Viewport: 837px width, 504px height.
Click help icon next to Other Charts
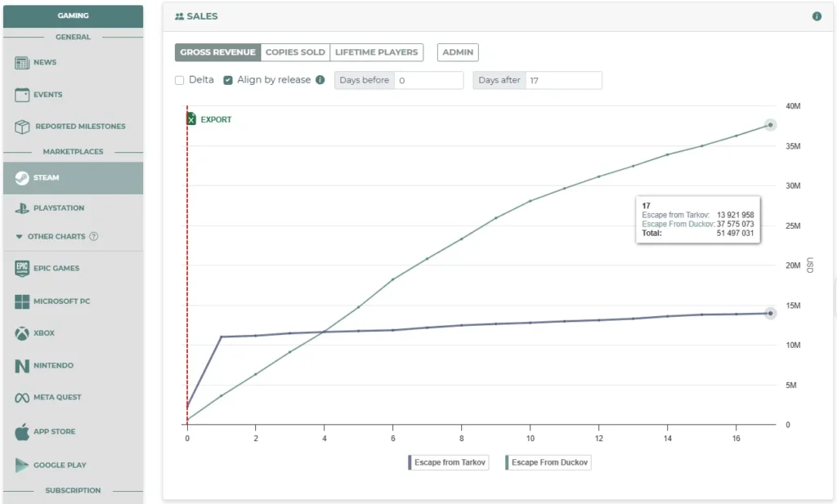94,237
